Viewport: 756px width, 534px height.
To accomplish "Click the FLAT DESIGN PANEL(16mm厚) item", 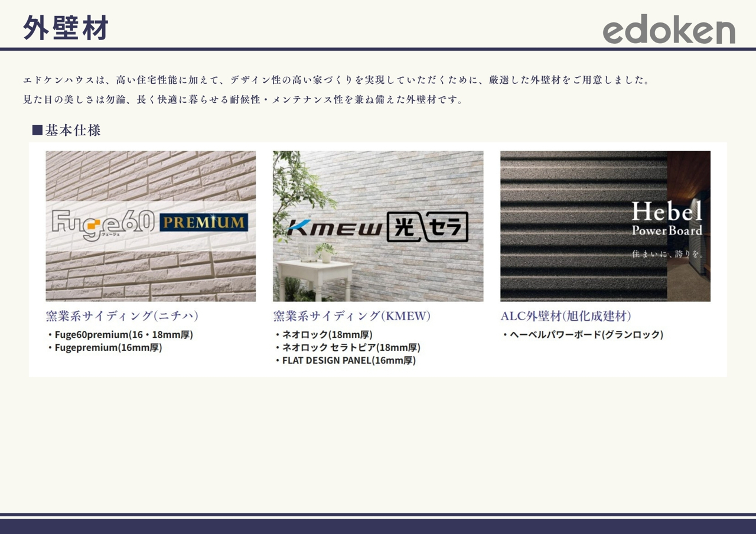I will click(x=348, y=360).
